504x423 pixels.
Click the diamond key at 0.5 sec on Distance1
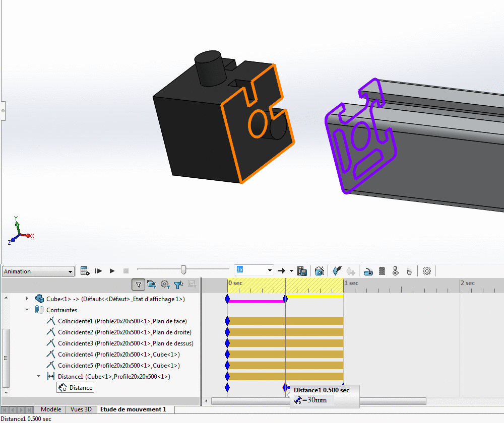pyautogui.click(x=286, y=388)
